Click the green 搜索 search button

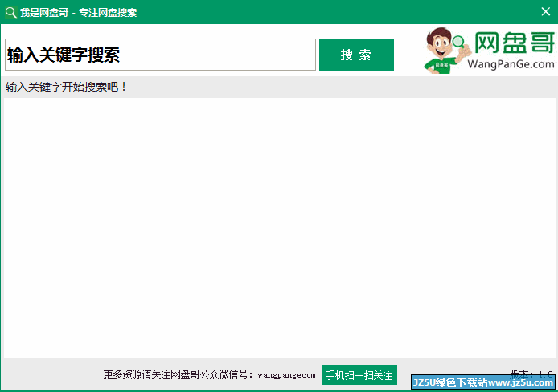point(356,55)
